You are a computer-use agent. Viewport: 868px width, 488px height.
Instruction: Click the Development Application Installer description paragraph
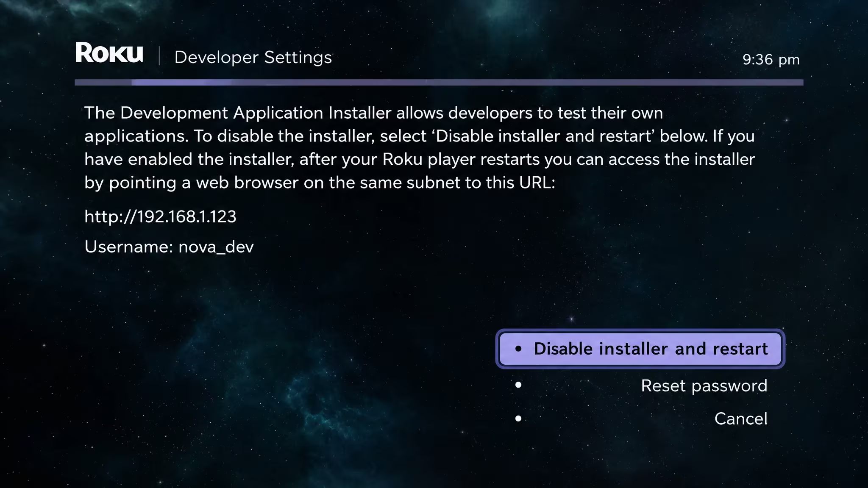click(420, 147)
